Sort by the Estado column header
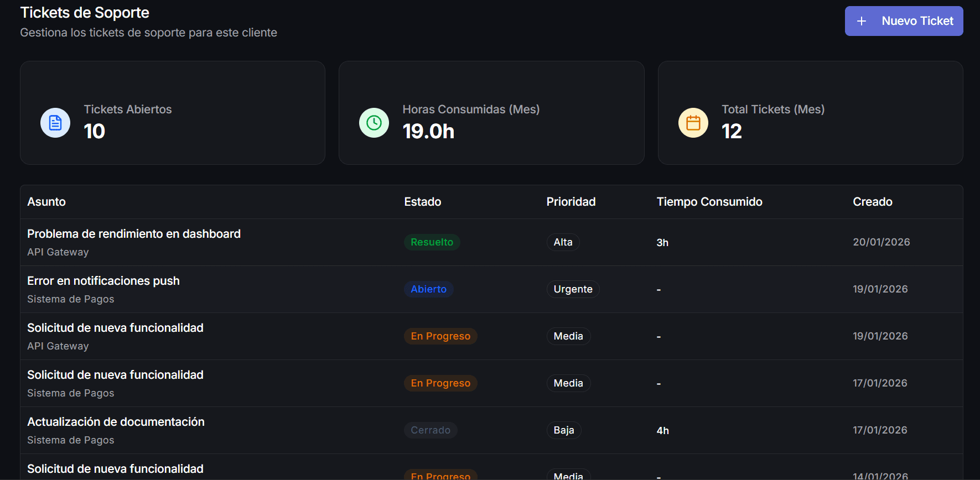980x480 pixels. [x=422, y=202]
